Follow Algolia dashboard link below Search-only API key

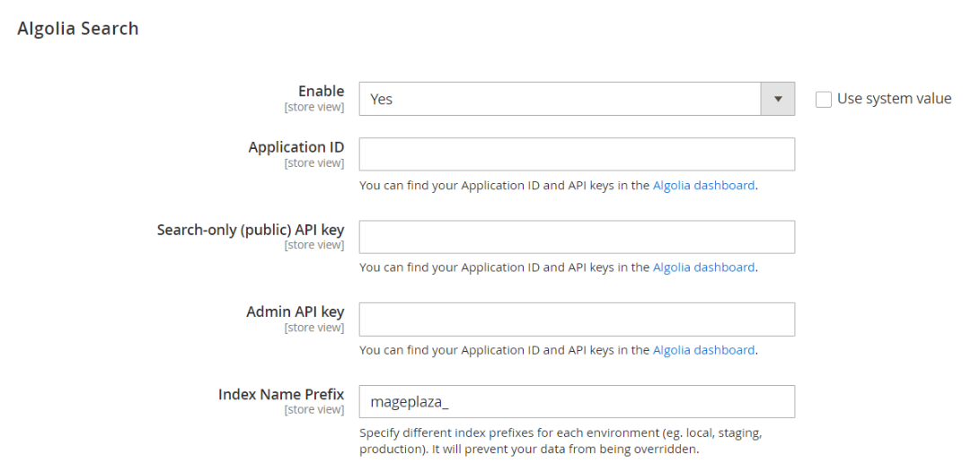pyautogui.click(x=703, y=267)
